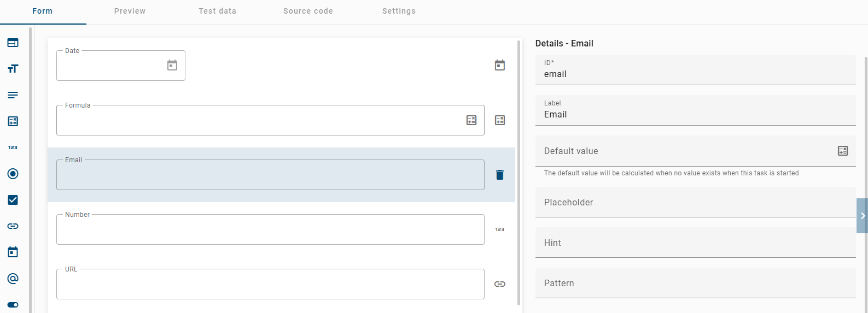The image size is (868, 313).
Task: Click the Placeholder input field
Action: pyautogui.click(x=696, y=202)
